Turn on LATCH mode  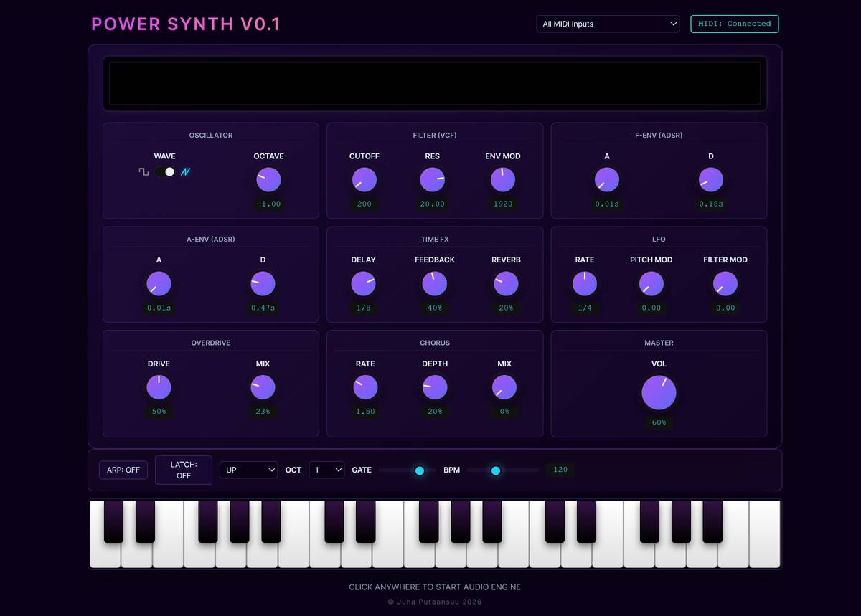tap(183, 470)
